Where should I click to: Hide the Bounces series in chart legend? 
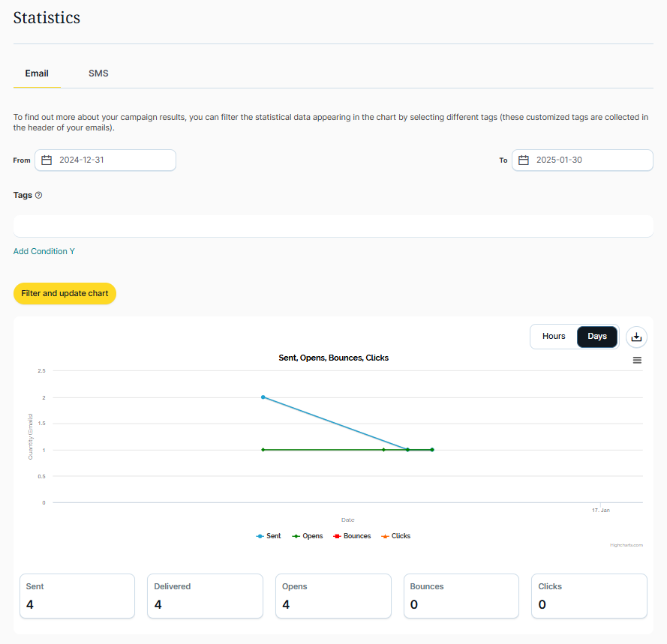pyautogui.click(x=352, y=536)
